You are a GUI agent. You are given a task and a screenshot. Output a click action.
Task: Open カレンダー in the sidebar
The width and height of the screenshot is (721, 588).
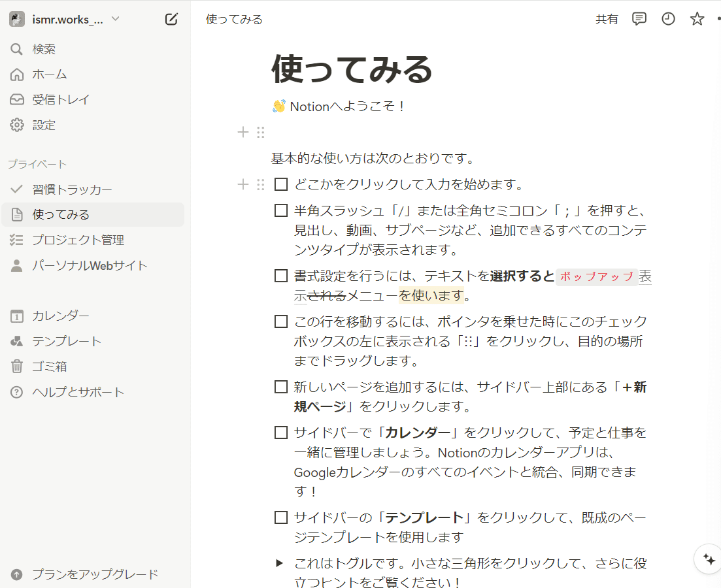point(92,316)
